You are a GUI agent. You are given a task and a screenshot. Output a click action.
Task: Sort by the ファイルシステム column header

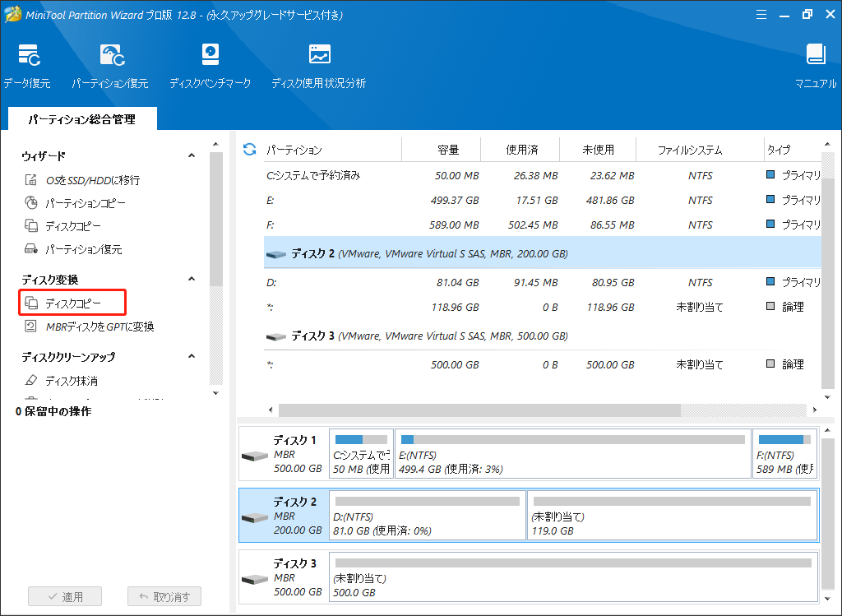click(x=690, y=150)
